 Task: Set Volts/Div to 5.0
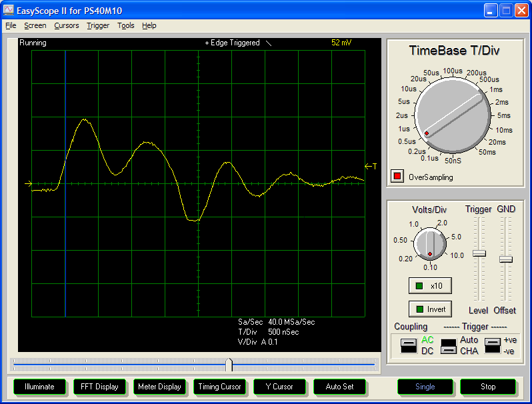(456, 237)
